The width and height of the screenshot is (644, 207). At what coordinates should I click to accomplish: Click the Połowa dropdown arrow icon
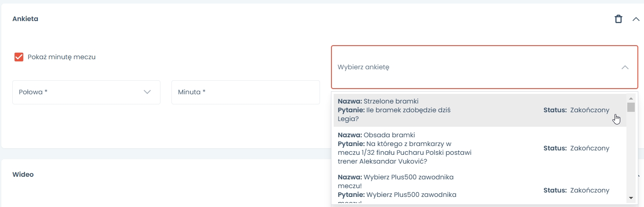(147, 92)
